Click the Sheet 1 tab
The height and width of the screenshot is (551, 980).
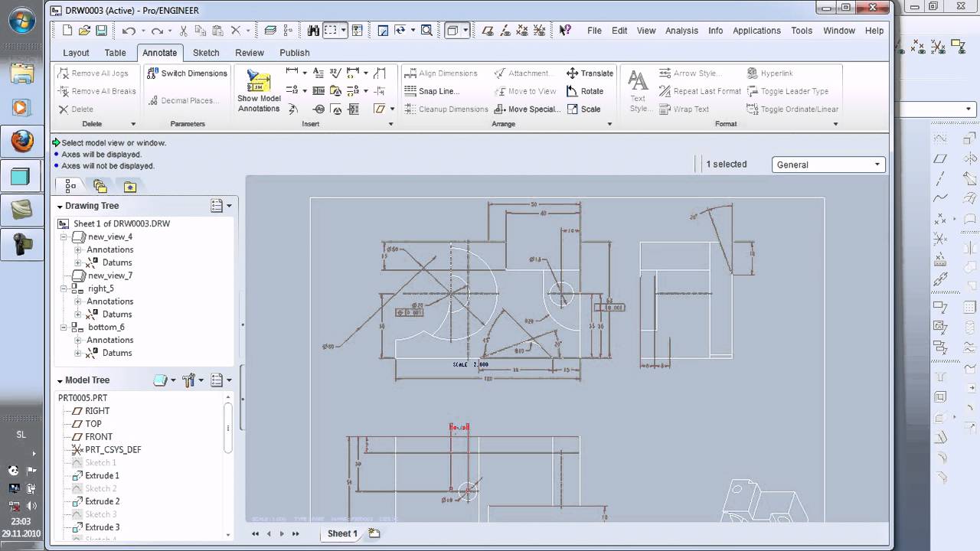[x=342, y=533]
